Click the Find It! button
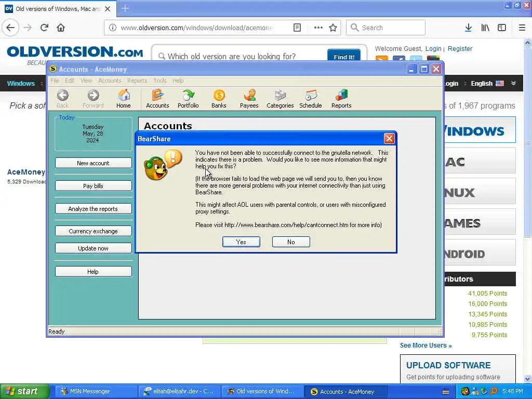The image size is (532, 399). pyautogui.click(x=344, y=56)
